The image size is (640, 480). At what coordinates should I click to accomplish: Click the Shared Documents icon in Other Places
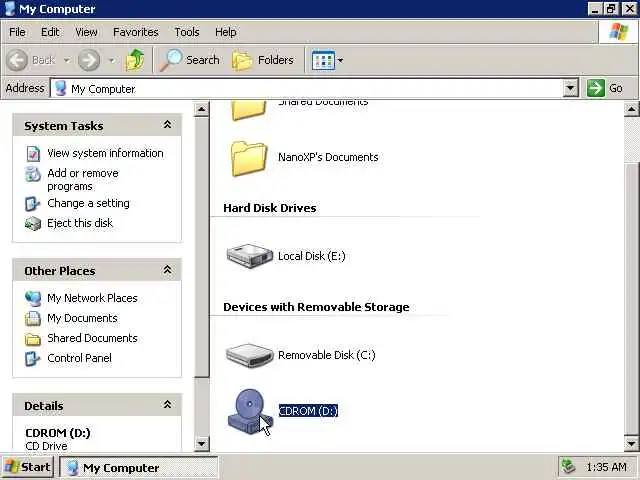33,339
